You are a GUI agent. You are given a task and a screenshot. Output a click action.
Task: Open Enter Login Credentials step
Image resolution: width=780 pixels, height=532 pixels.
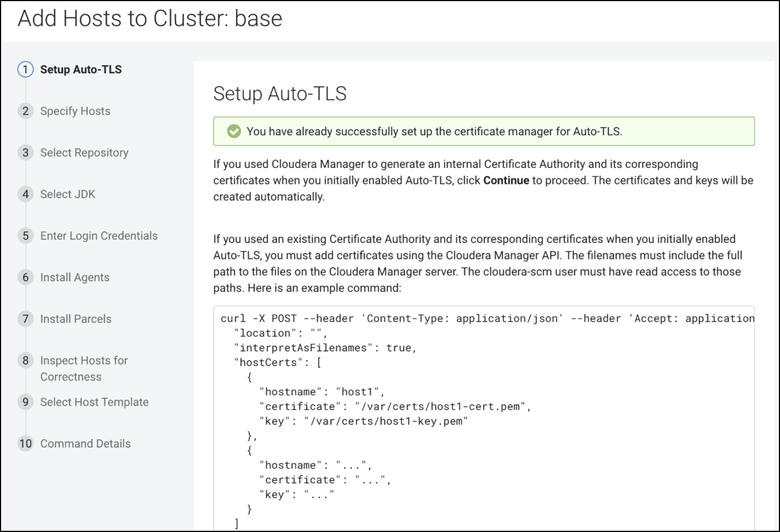pos(99,236)
